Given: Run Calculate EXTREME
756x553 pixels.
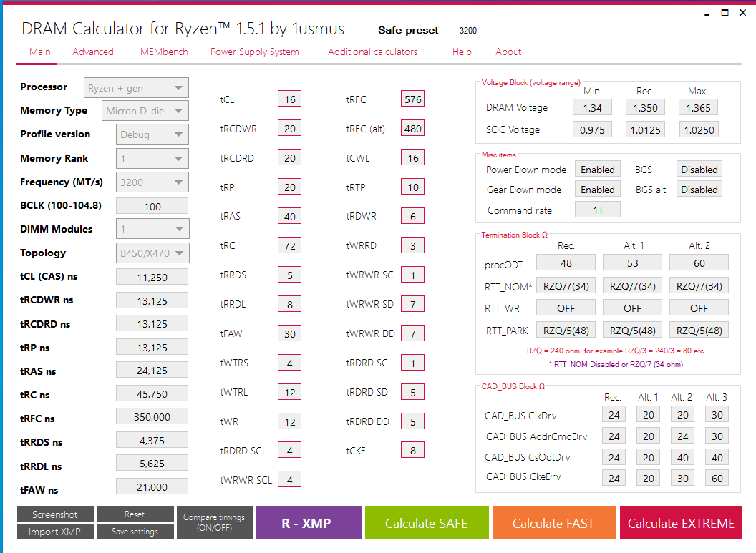Looking at the screenshot, I should (x=680, y=523).
